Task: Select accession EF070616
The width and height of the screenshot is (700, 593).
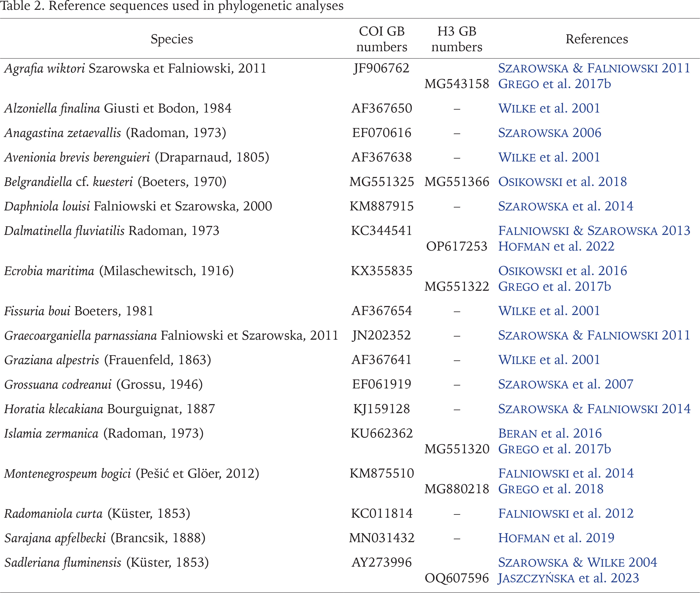Action: tap(381, 133)
